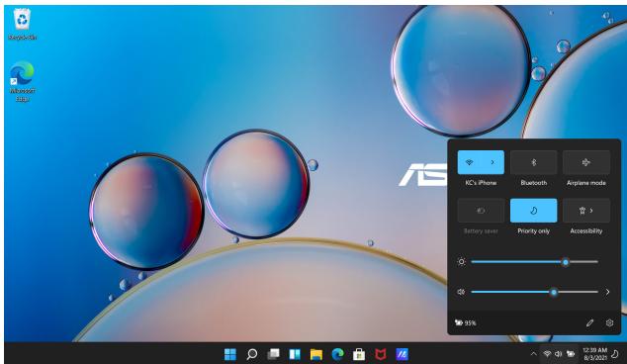Open the Accessibility quick settings tile
The width and height of the screenshot is (627, 364).
click(586, 211)
